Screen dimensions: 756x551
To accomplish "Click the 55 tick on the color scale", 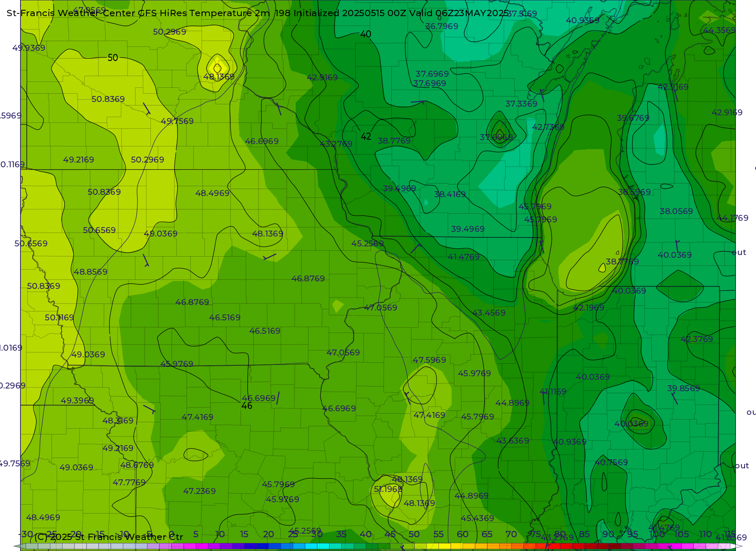I will click(x=438, y=534).
